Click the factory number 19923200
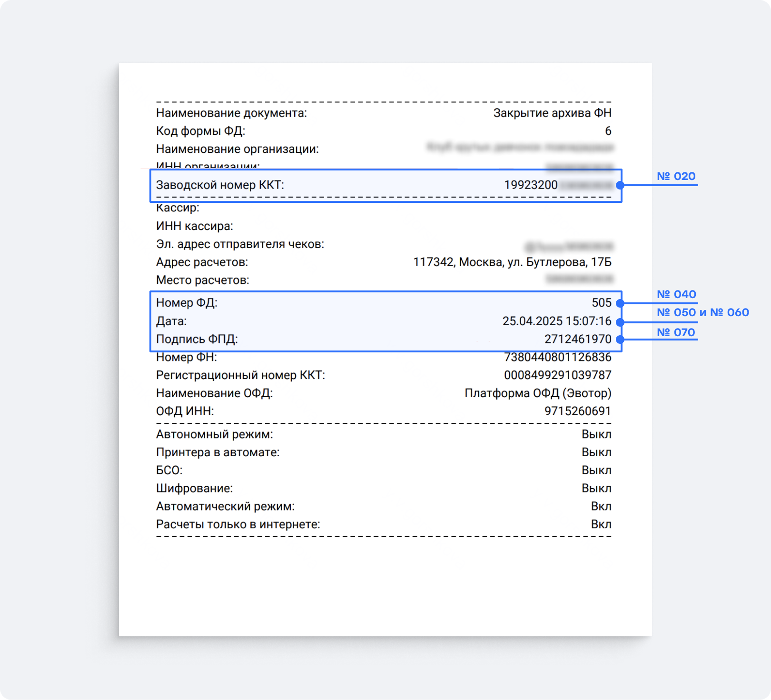 531,185
